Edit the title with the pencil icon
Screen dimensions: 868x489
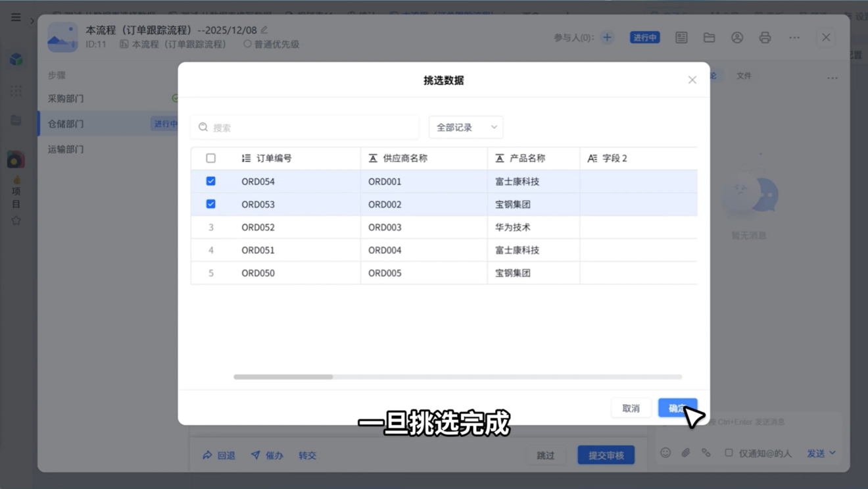point(264,30)
